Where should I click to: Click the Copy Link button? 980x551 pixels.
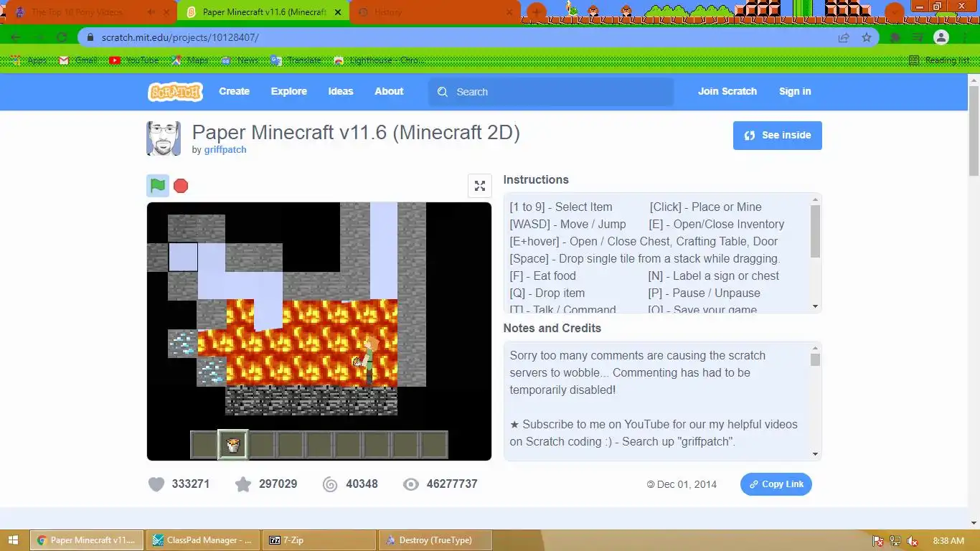click(x=776, y=484)
